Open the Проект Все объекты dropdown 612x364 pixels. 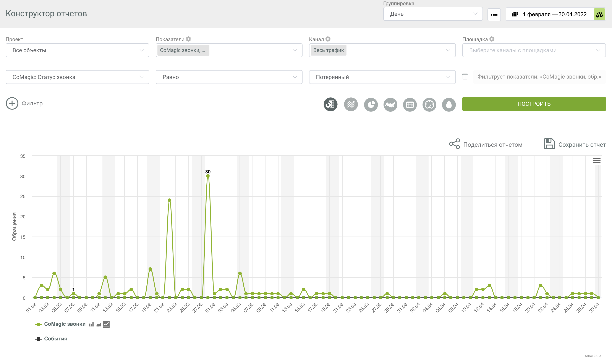(77, 50)
